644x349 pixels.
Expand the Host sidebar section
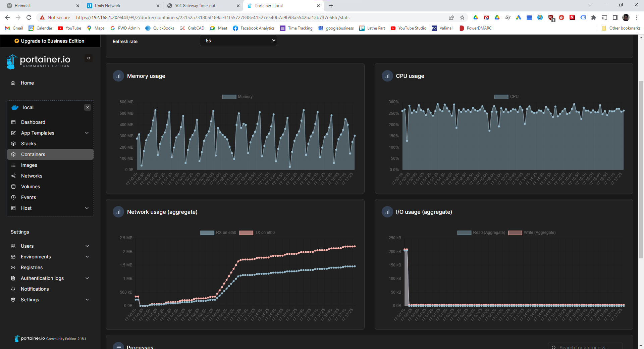click(x=25, y=208)
